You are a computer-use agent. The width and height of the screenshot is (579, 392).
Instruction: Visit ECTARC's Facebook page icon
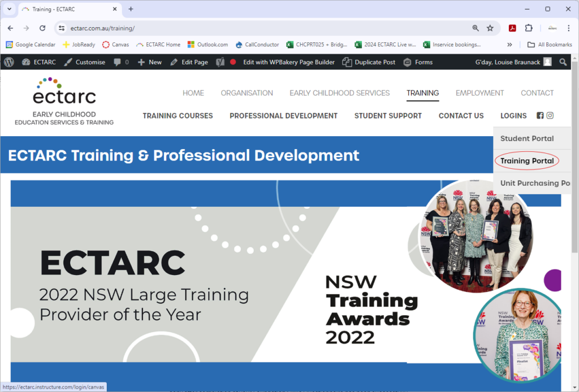[x=540, y=115]
